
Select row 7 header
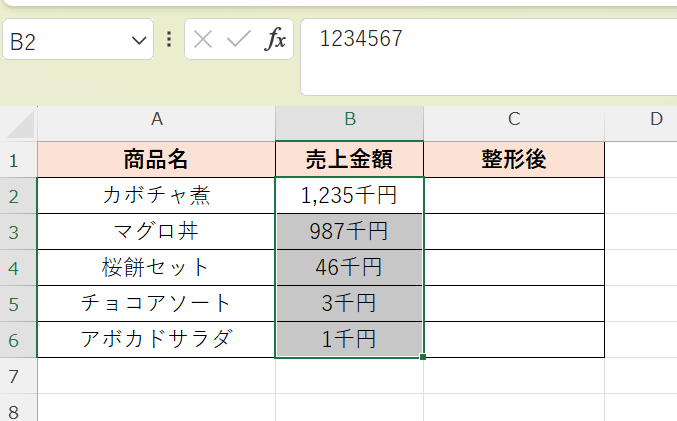[x=15, y=376]
